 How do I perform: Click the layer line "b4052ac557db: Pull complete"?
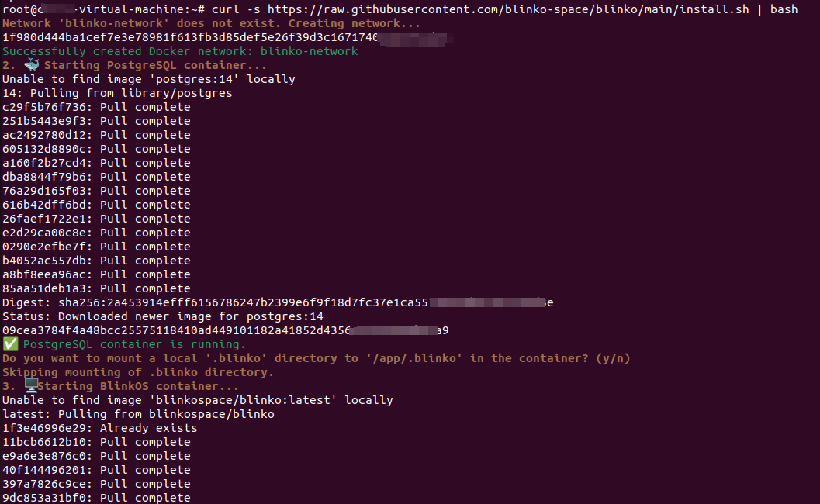click(x=96, y=261)
